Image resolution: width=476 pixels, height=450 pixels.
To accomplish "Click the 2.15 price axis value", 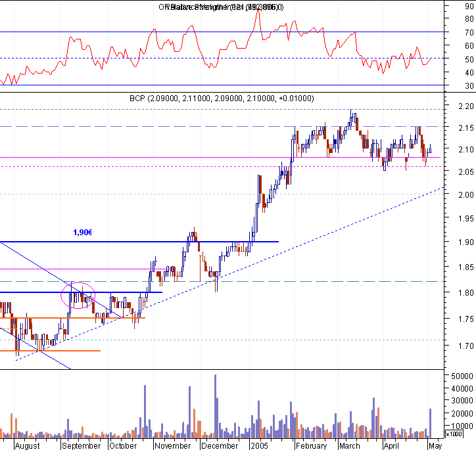I will tap(465, 127).
